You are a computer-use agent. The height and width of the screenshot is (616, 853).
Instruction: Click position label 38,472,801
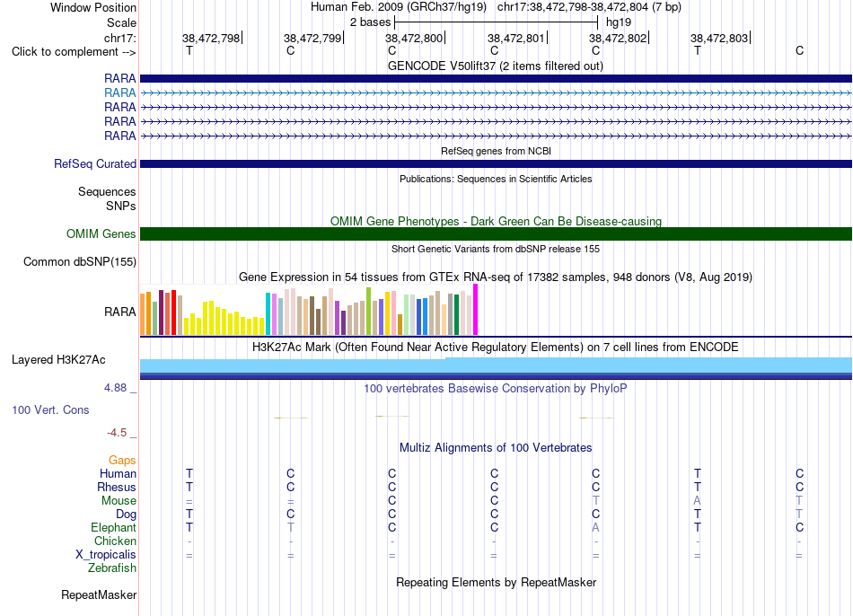[515, 38]
